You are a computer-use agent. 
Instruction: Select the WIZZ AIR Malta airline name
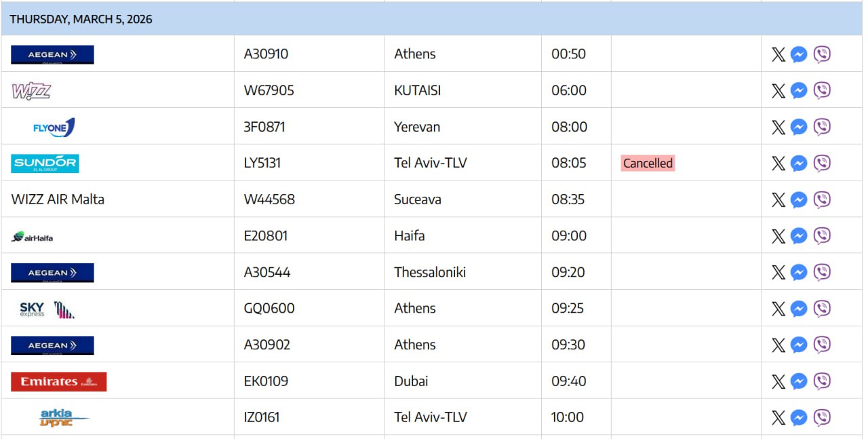click(58, 199)
